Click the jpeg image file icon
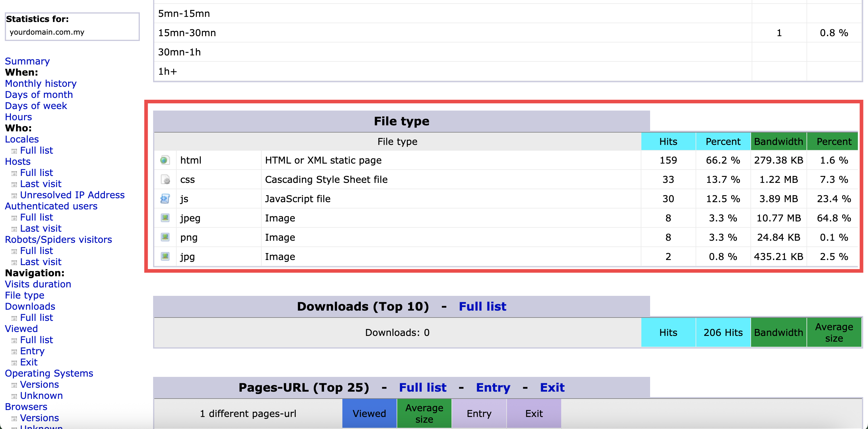 165,218
